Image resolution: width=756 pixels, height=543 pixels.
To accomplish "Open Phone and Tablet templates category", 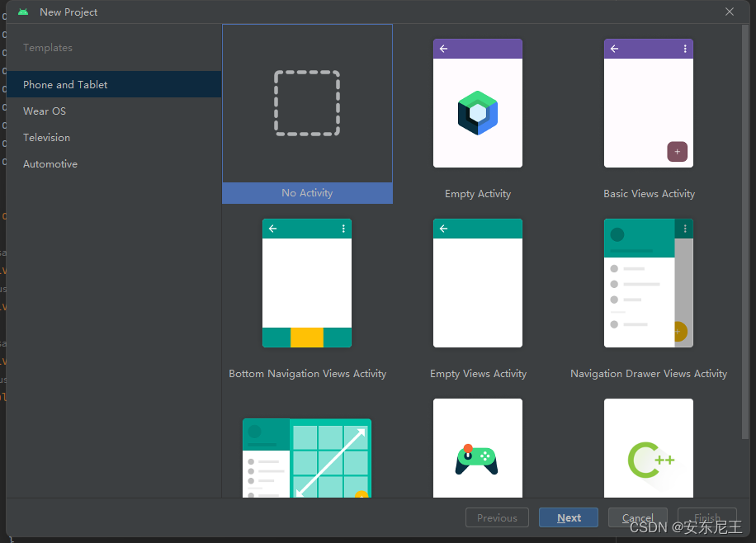I will pos(114,84).
